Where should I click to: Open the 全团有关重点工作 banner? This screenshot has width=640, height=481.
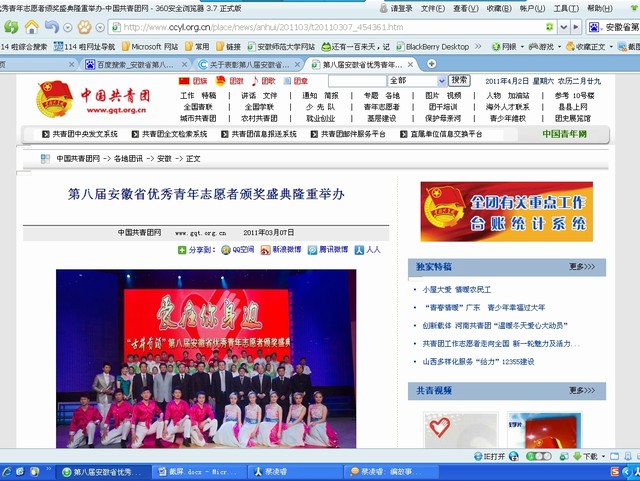pos(506,211)
